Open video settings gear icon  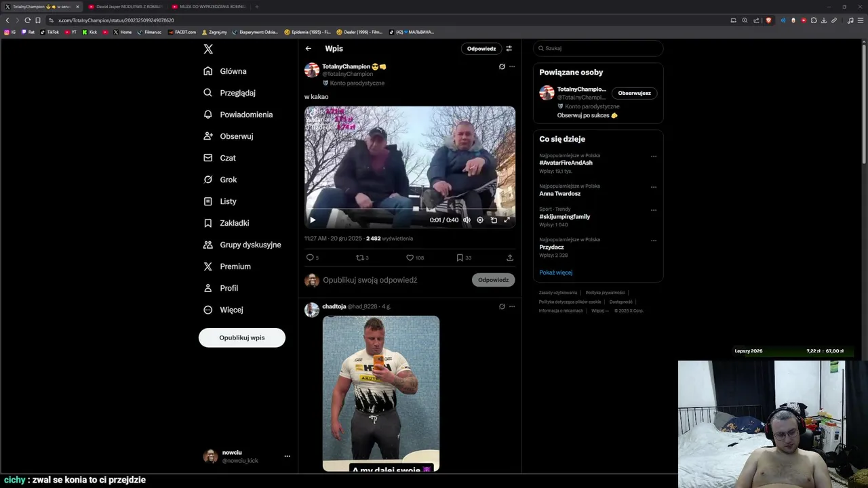point(480,220)
